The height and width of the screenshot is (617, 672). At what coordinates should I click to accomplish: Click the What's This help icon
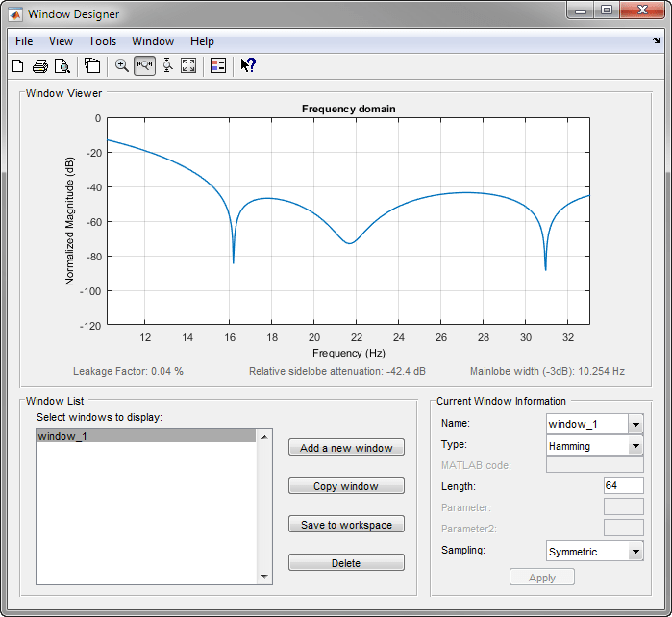(x=248, y=65)
